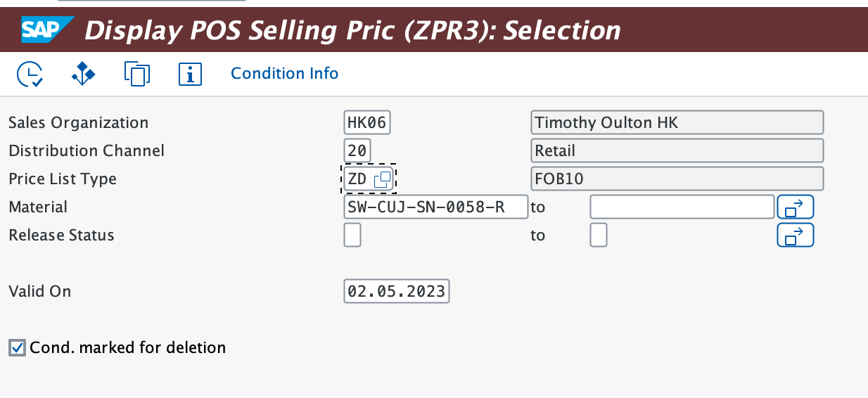
Task: Click the Valid On date field
Action: (x=396, y=291)
